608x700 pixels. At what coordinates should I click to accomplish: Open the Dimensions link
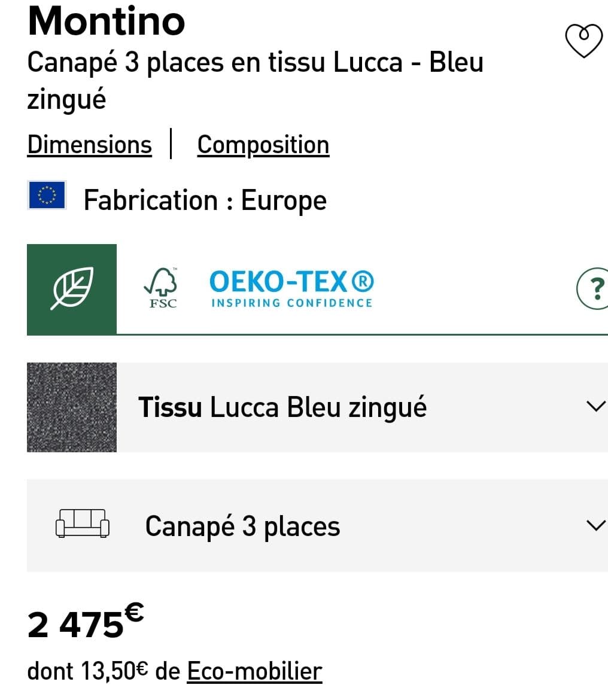point(89,145)
